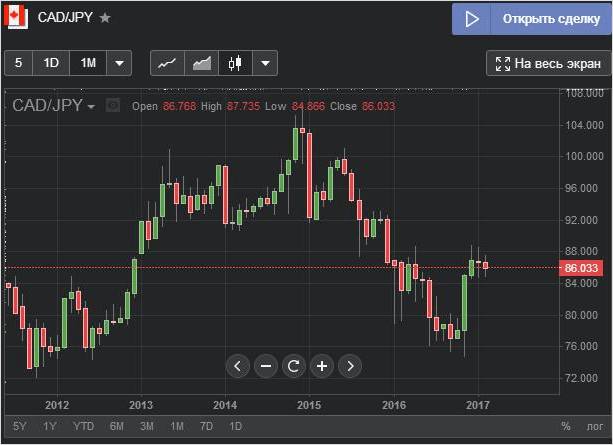The height and width of the screenshot is (445, 613).
Task: Click the Открыть сделку button
Action: click(531, 19)
